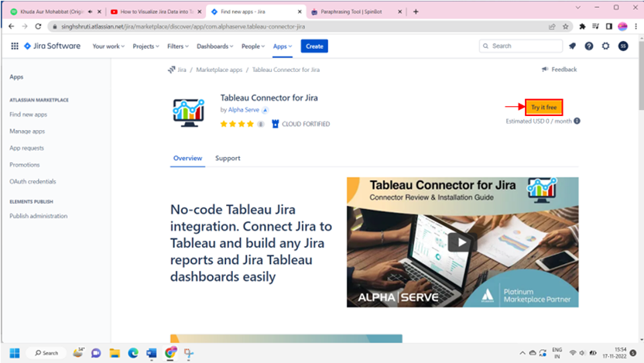Expand the Your work dropdown

pyautogui.click(x=108, y=46)
